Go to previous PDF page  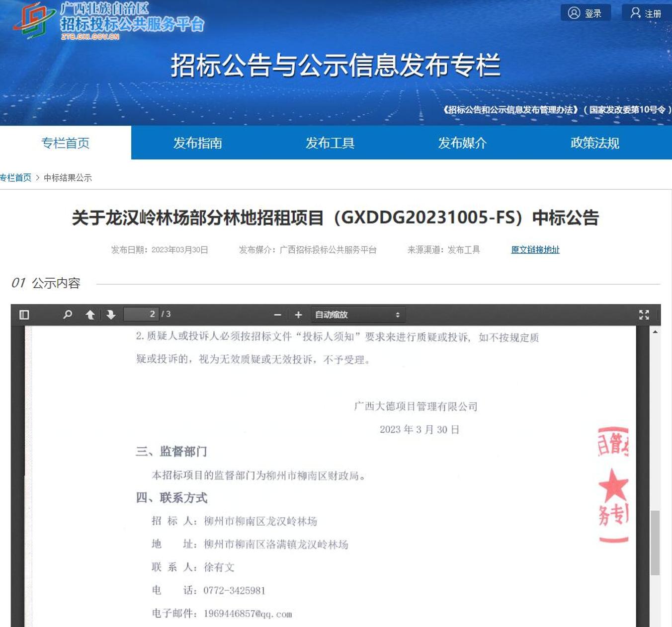90,314
